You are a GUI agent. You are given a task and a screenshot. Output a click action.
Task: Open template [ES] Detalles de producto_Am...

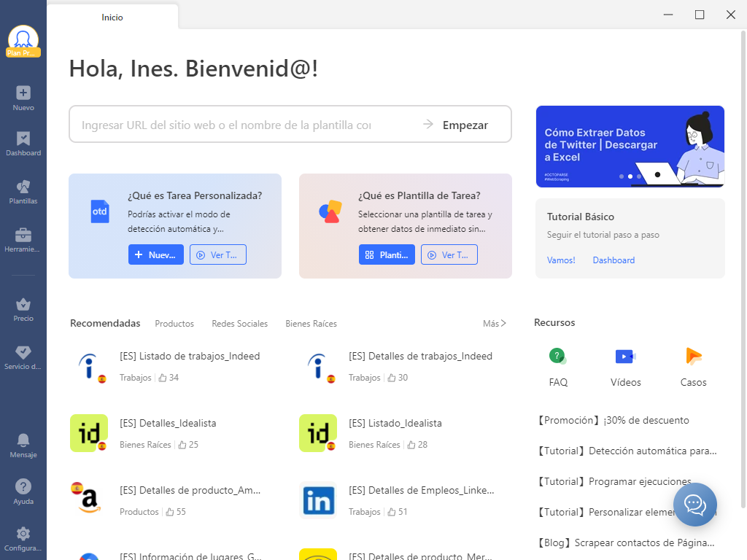click(190, 491)
